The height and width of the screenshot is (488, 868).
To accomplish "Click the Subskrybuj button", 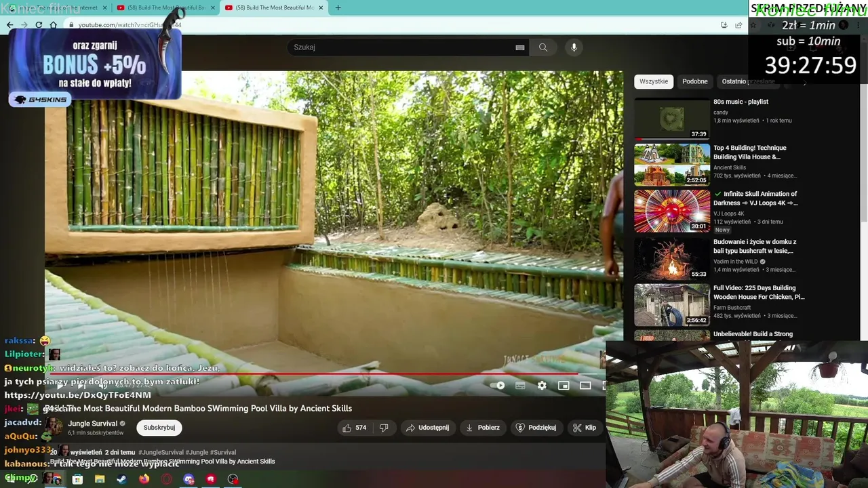I will click(x=159, y=428).
